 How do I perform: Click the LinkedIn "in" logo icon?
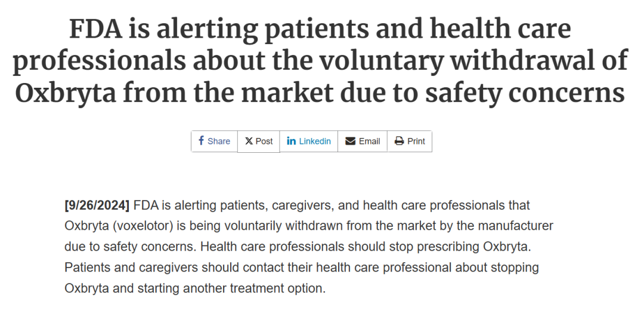(x=291, y=141)
